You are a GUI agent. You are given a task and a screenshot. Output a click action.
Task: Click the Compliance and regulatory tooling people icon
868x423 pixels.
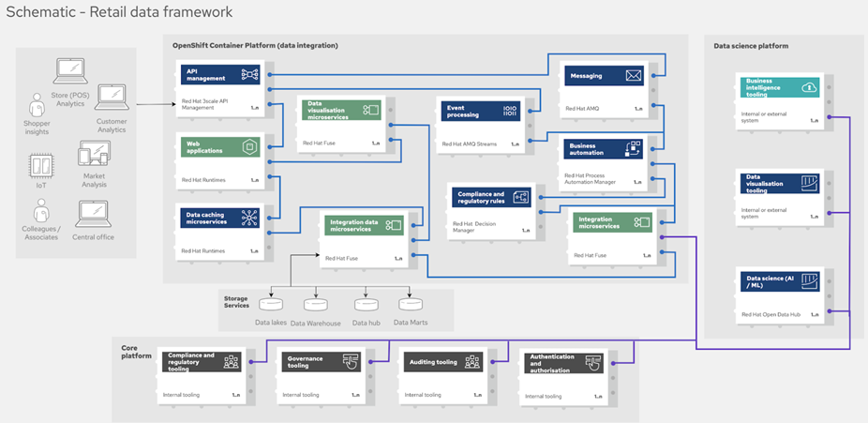coord(231,362)
